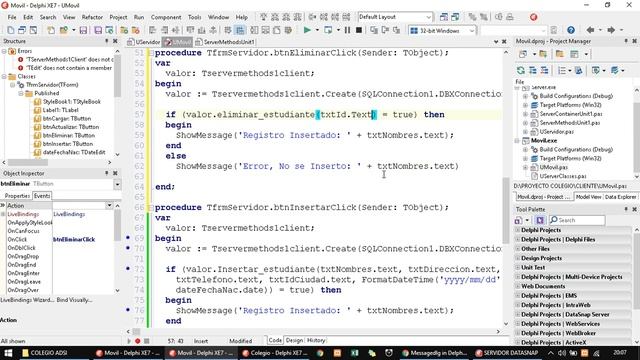Click the red circle icon in top toolbar
Viewport: 640px width, 360px height.
click(x=533, y=17)
